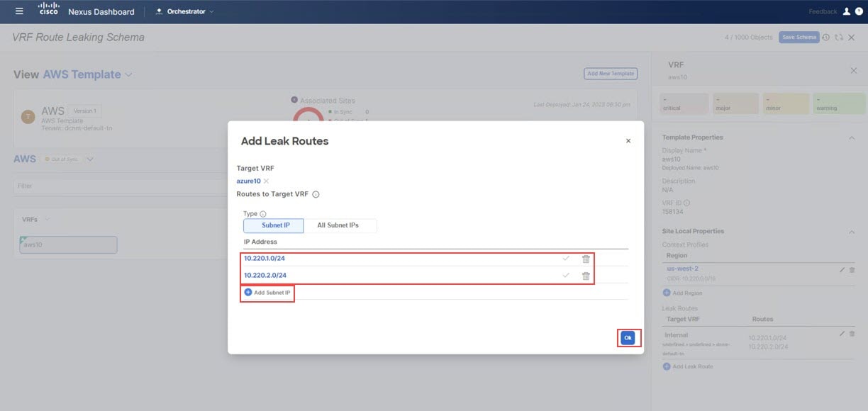Click the azure10 target VRF link

pyautogui.click(x=248, y=181)
